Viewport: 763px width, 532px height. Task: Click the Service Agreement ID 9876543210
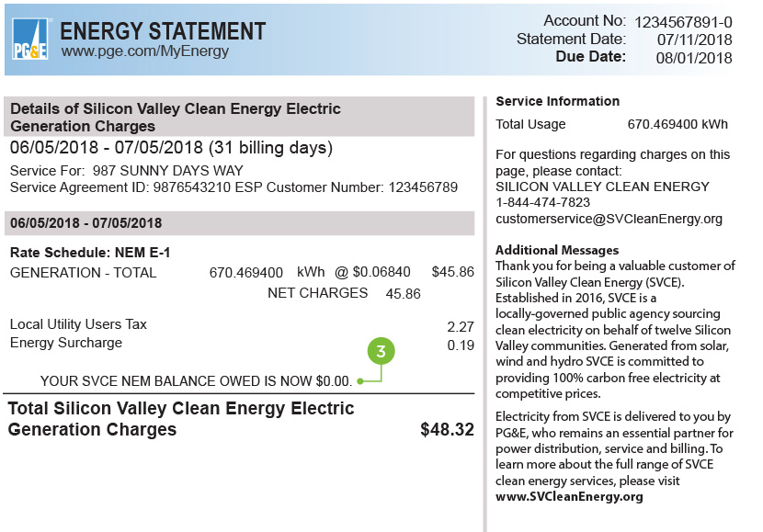tap(192, 187)
